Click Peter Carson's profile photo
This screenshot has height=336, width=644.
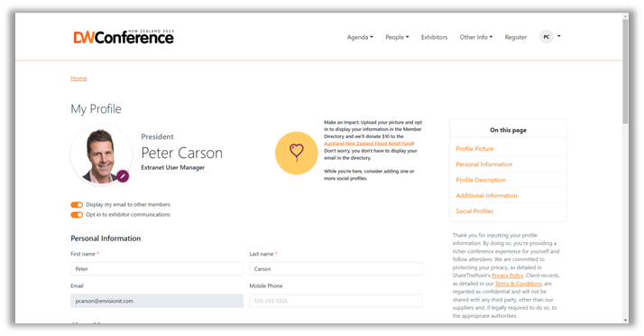tap(101, 155)
